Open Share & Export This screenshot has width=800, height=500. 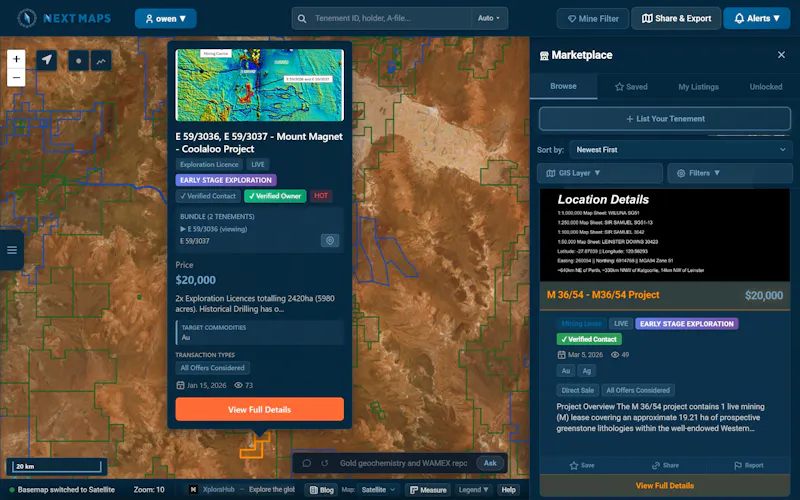click(x=676, y=18)
